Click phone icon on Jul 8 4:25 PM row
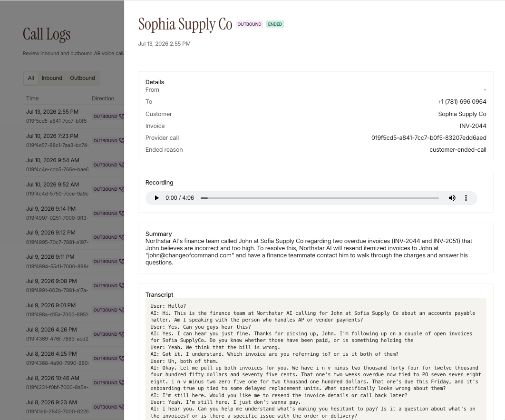Screen dimensions: 505x420 [x=121, y=359]
